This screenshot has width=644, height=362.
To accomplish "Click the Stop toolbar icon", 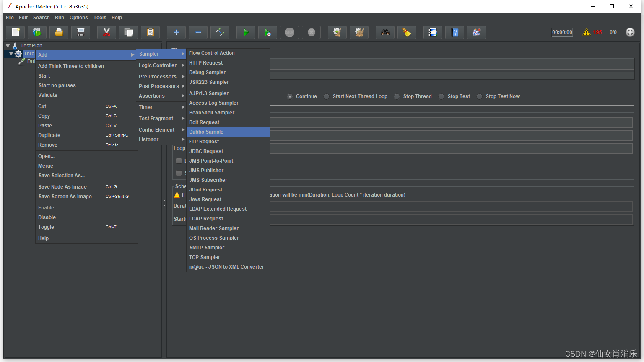I will 290,32.
